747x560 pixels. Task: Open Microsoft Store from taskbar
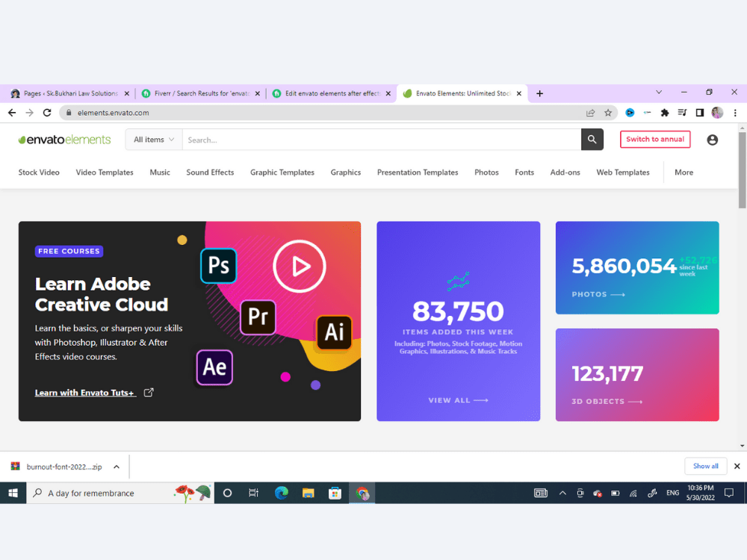(335, 493)
